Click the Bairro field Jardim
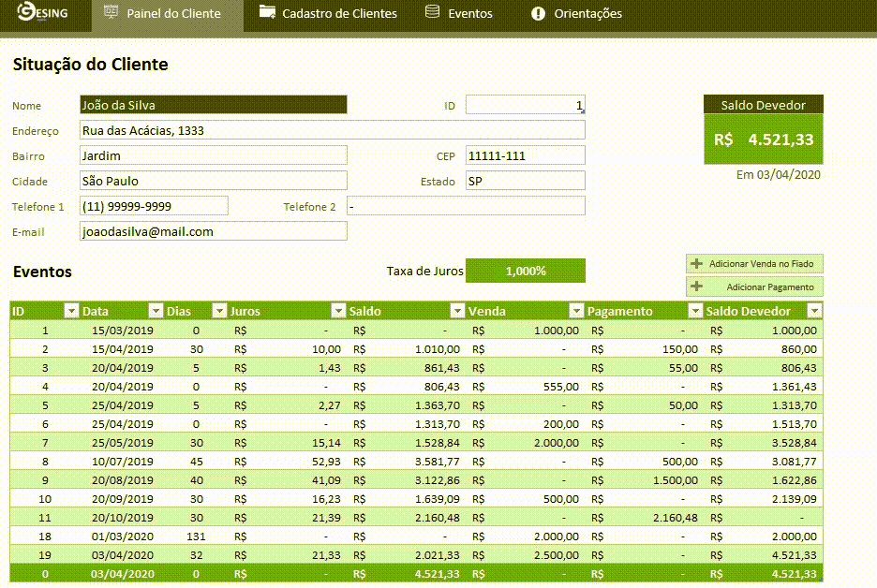Screen dimensions: 877x588 pos(213,154)
